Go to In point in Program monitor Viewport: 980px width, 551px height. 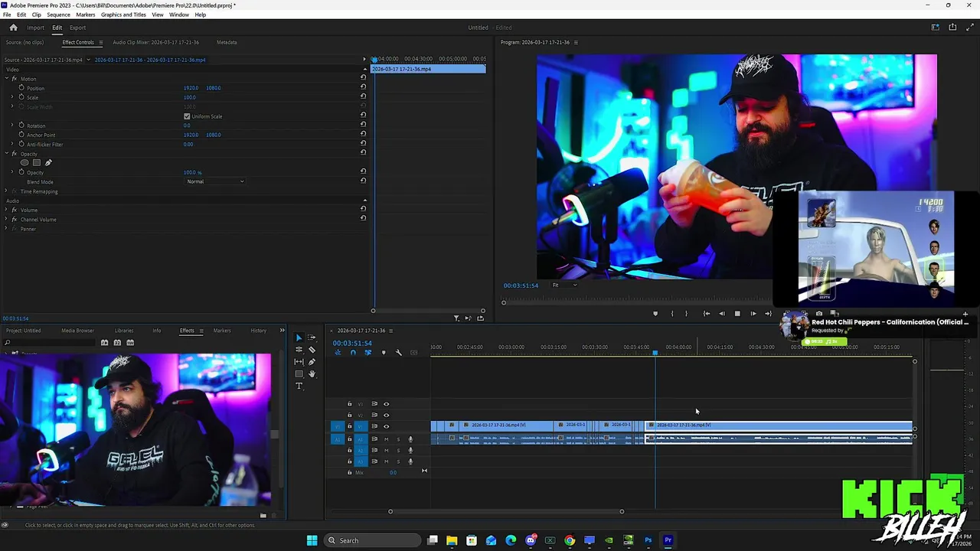(706, 314)
